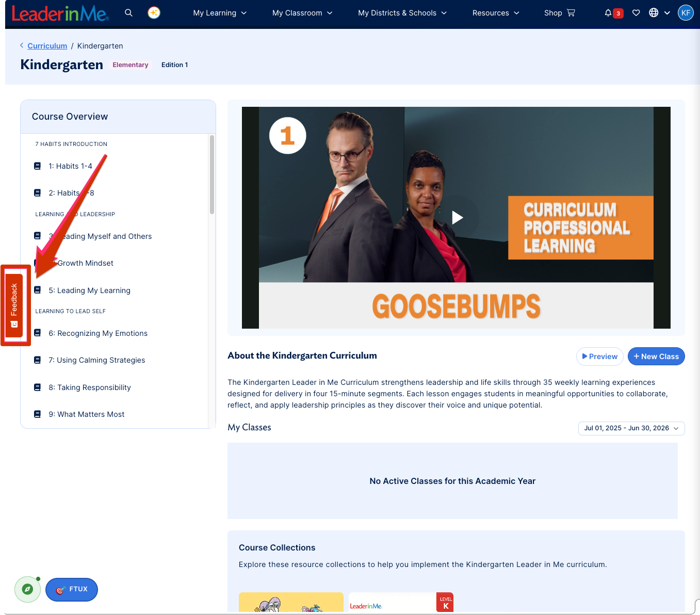The width and height of the screenshot is (700, 615).
Task: Click the back chevron before Curriculum
Action: coord(22,45)
